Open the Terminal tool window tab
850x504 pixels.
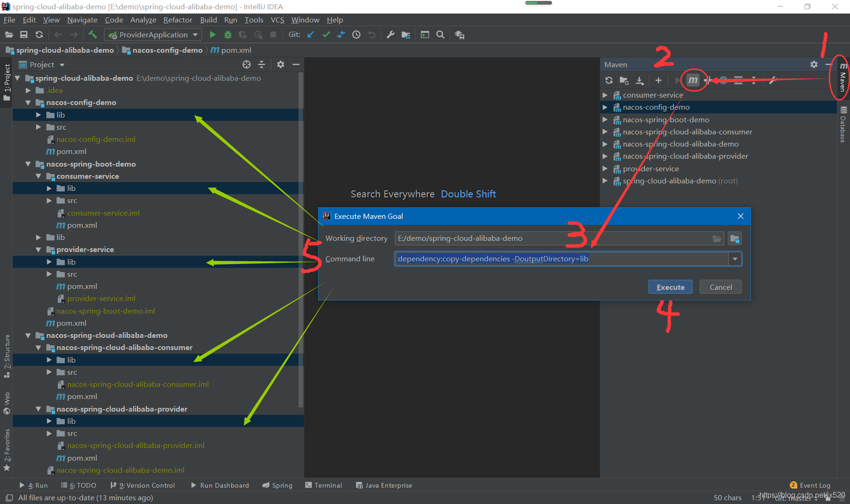tap(324, 485)
